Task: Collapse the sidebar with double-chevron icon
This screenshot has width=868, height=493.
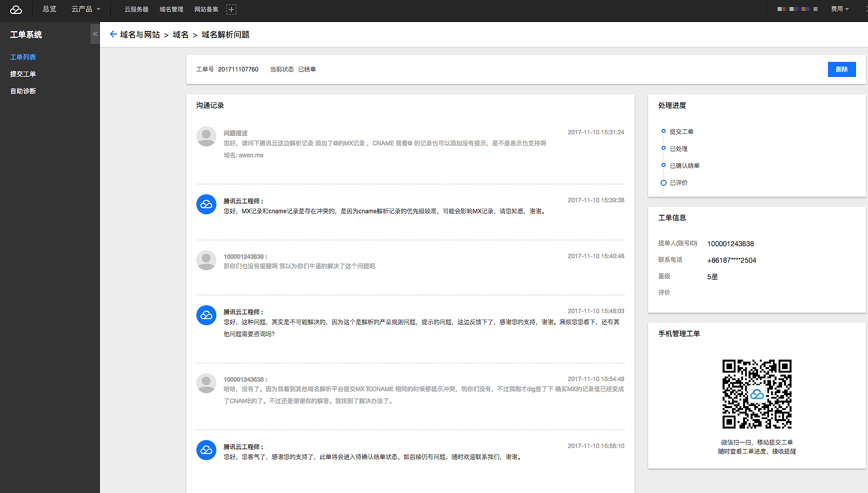Action: tap(95, 34)
